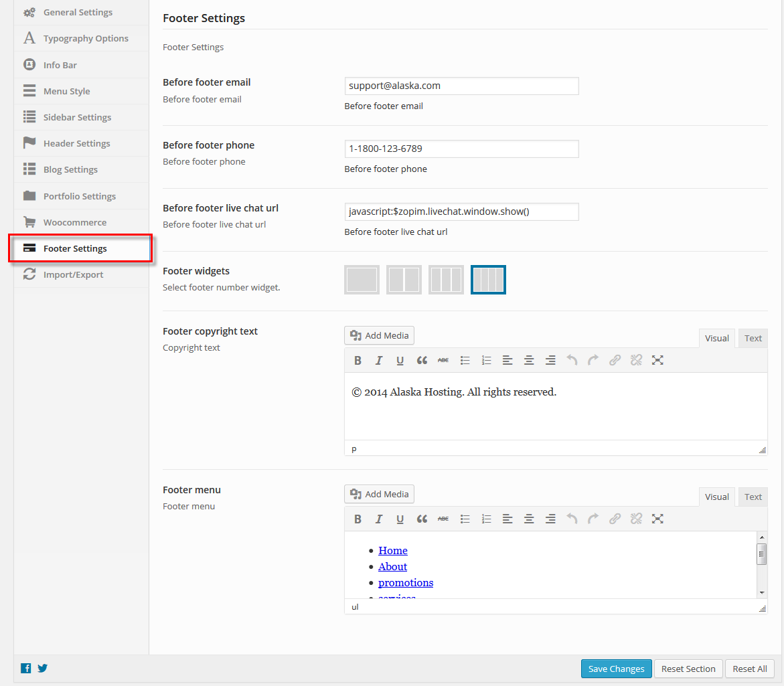The width and height of the screenshot is (784, 686).
Task: Underline text in Footer menu editor
Action: point(400,519)
